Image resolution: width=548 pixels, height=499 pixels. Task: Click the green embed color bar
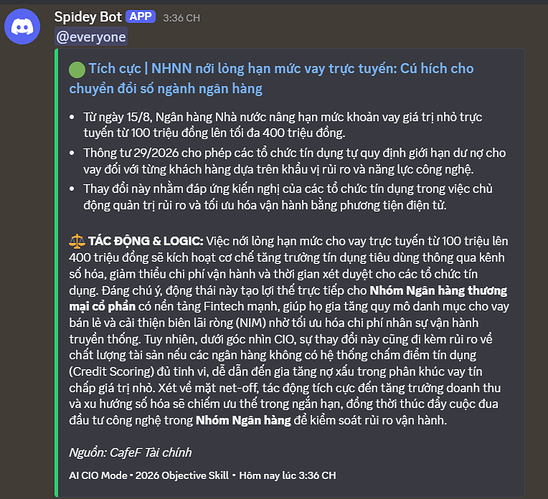(56, 273)
